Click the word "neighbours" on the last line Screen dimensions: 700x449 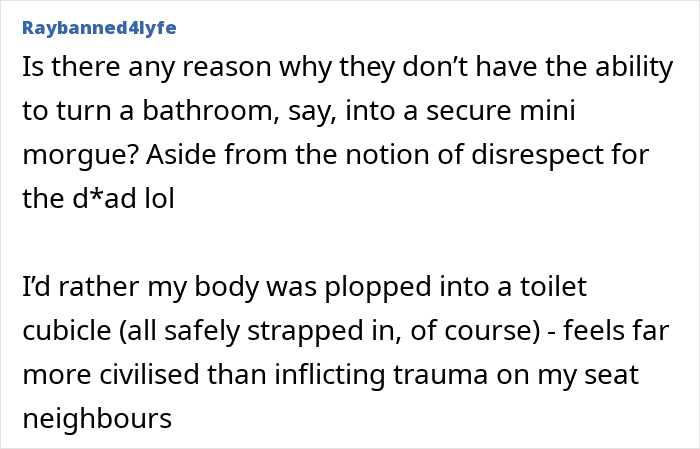(x=97, y=420)
